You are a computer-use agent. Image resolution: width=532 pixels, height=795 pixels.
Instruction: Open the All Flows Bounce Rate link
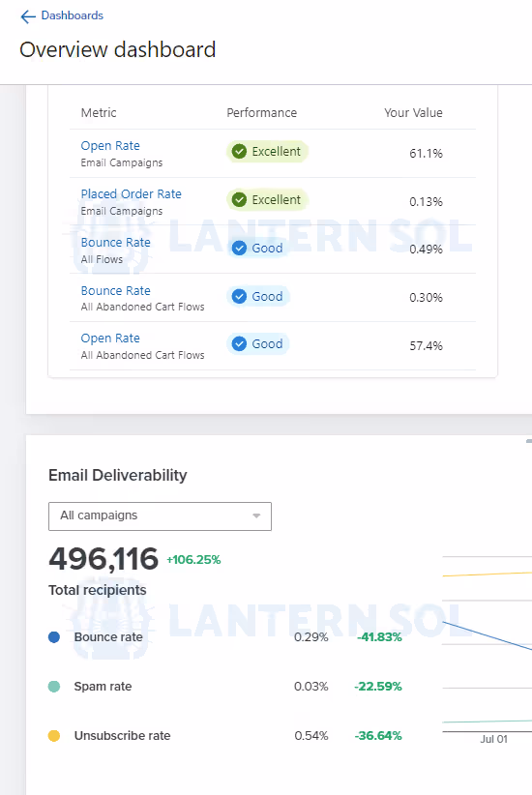[116, 243]
